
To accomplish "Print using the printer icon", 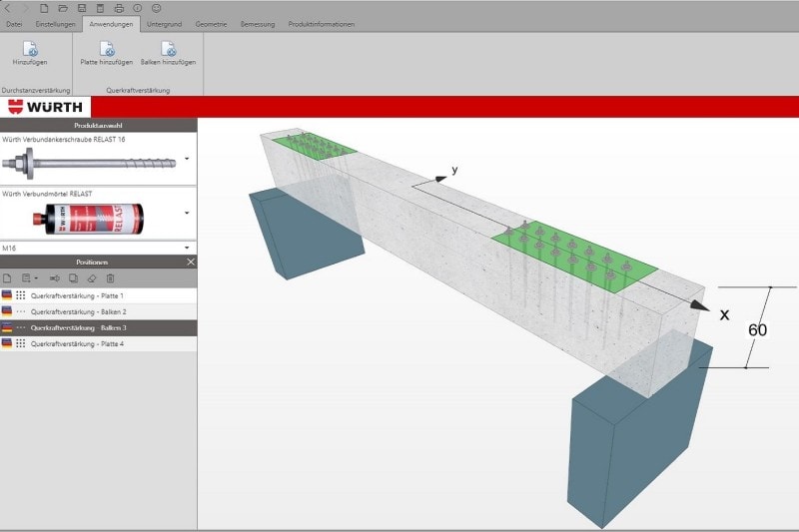I will [119, 8].
